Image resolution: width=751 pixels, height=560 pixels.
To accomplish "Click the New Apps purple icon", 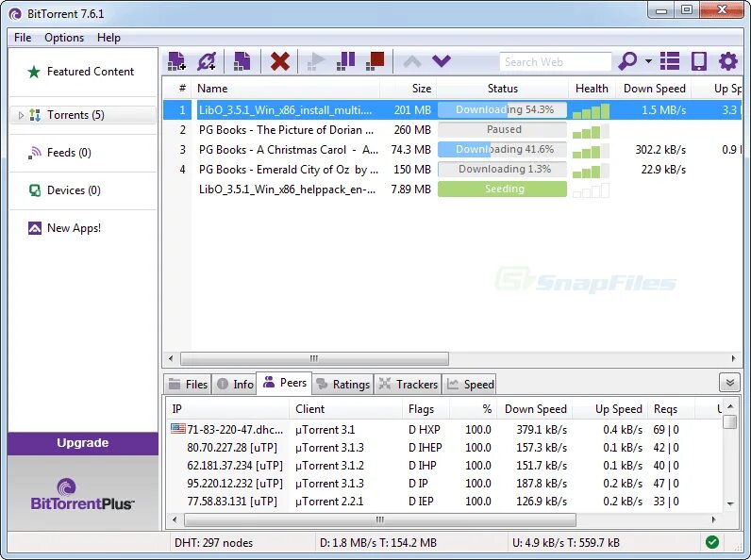I will (x=35, y=228).
